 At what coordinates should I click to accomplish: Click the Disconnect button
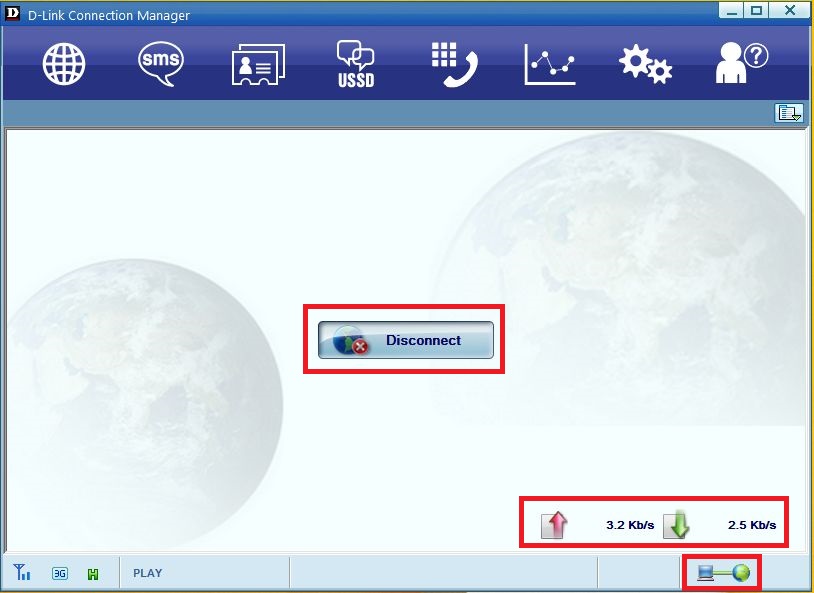pos(405,340)
